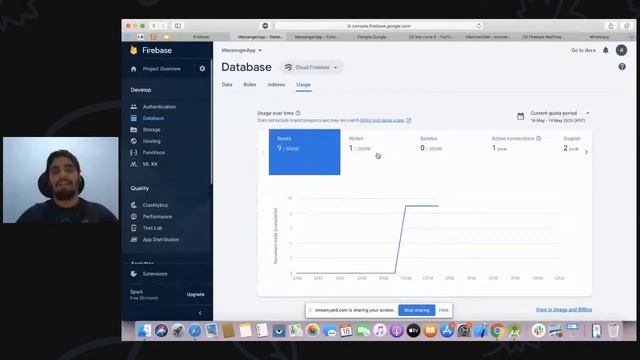Open Performance under Quality
This screenshot has width=640, height=360.
pos(151,216)
